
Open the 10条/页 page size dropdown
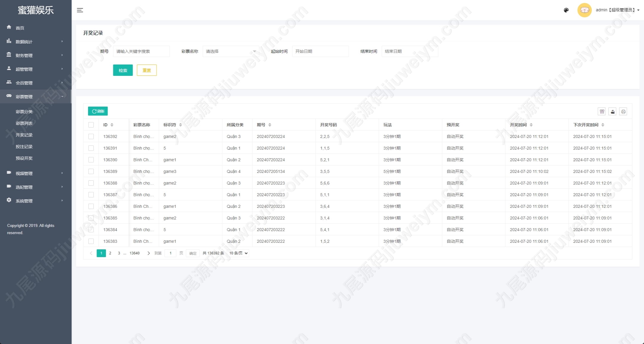[238, 253]
